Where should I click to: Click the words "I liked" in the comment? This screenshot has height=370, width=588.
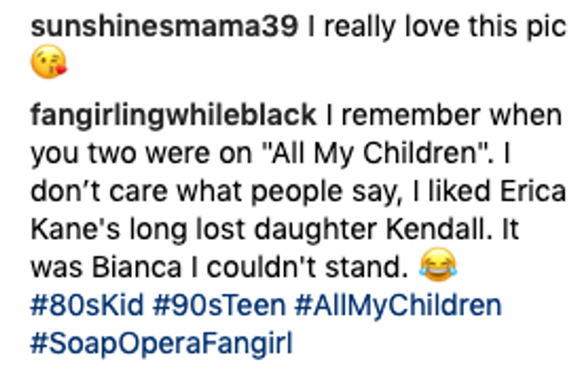462,191
